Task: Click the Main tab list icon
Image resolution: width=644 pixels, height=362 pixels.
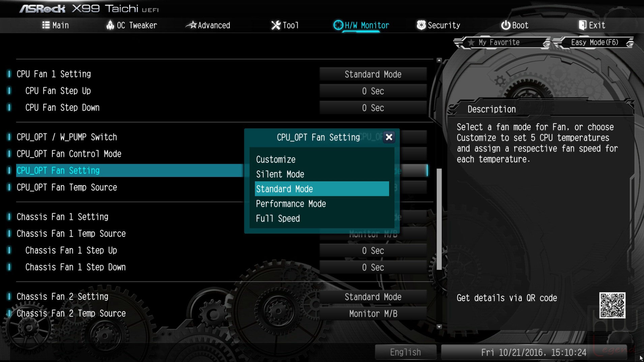Action: coord(46,25)
